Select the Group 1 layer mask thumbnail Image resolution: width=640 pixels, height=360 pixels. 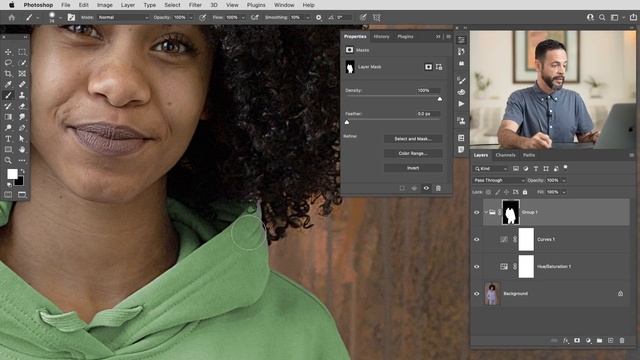(x=511, y=212)
